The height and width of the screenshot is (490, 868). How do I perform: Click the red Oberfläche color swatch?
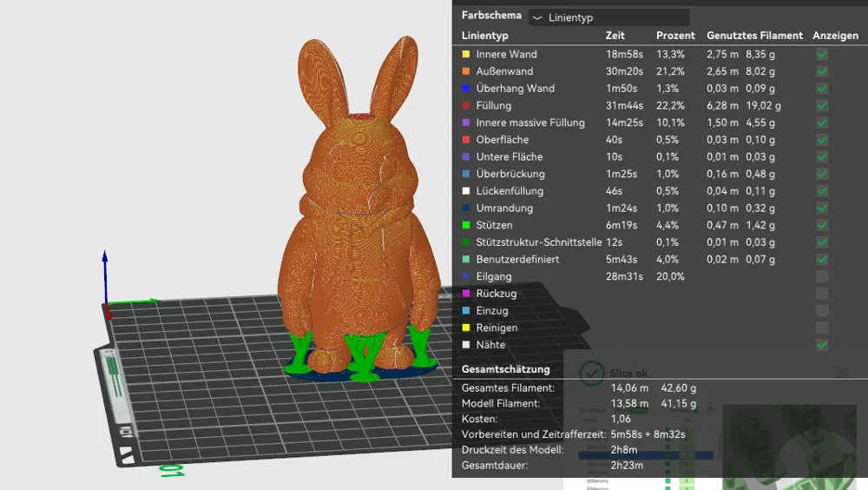[466, 140]
